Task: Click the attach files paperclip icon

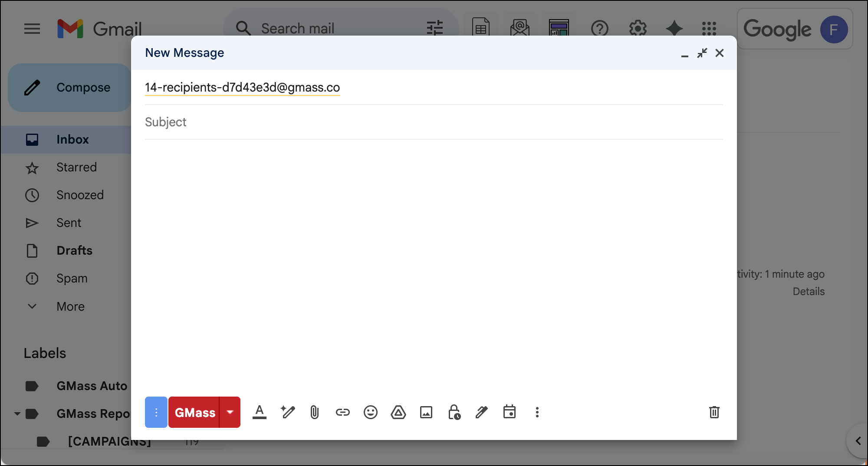Action: click(315, 412)
